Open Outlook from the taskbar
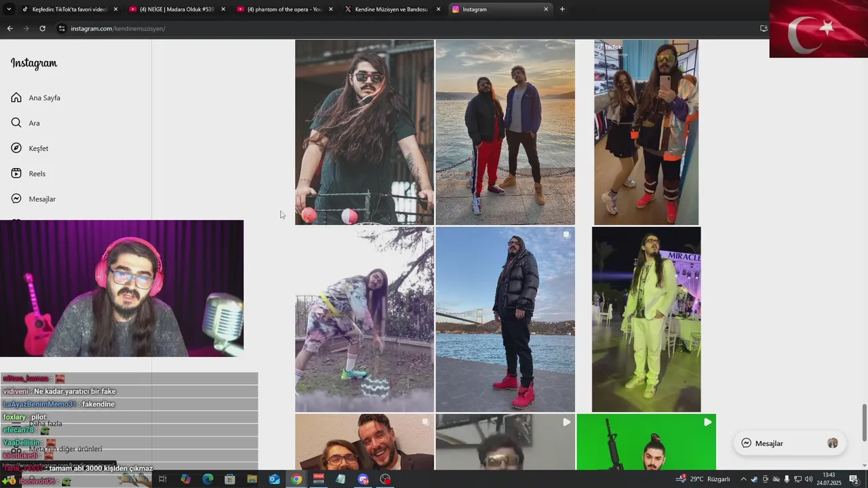Screen dimensions: 868x488 pyautogui.click(x=274, y=479)
